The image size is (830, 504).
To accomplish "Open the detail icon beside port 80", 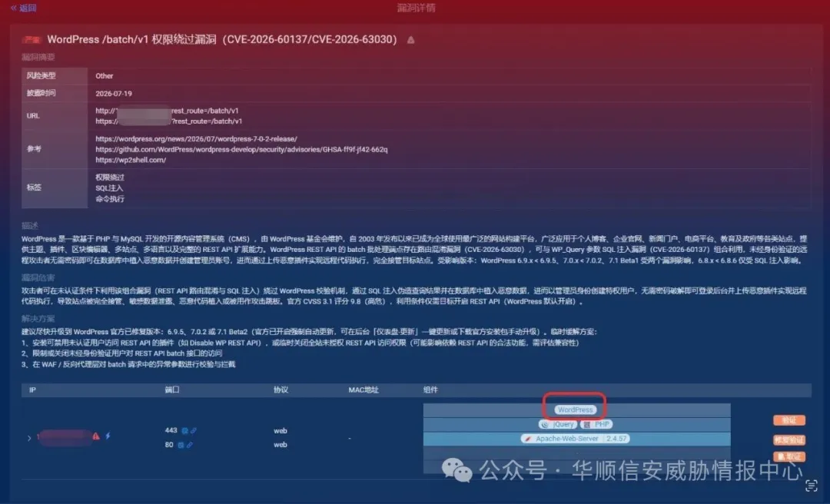I will [x=181, y=446].
